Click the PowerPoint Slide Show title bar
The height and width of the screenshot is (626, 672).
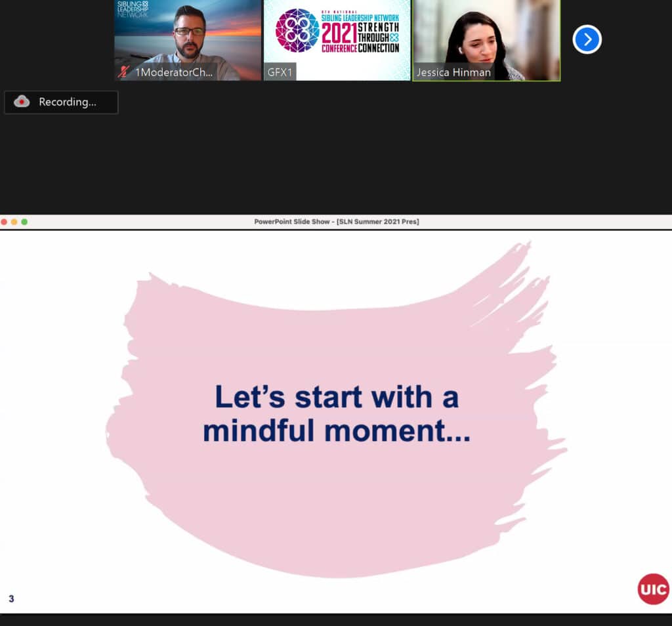[x=336, y=222]
